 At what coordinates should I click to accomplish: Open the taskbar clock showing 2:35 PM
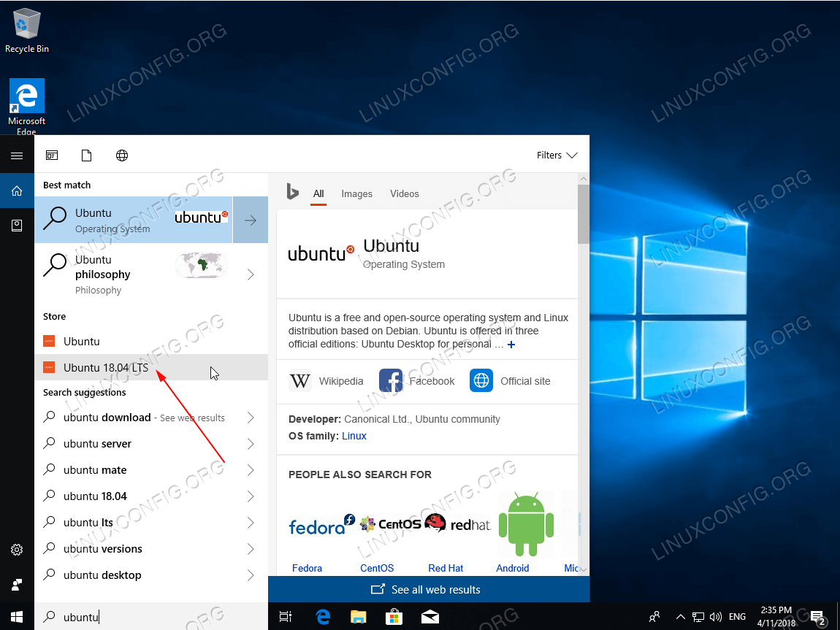[x=776, y=617]
